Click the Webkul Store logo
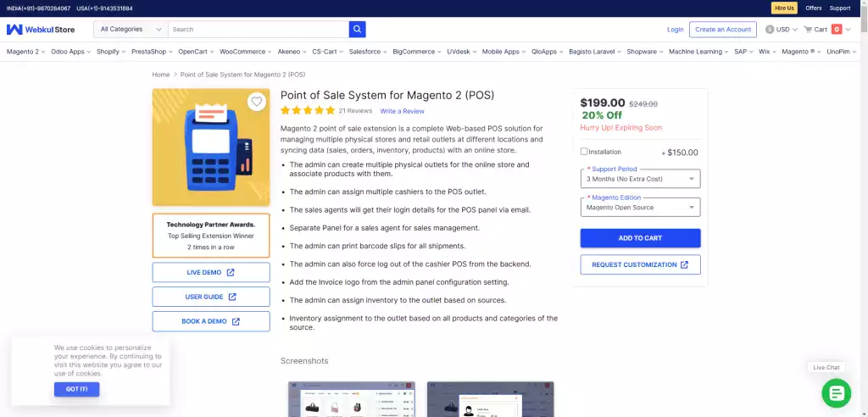 [x=41, y=30]
